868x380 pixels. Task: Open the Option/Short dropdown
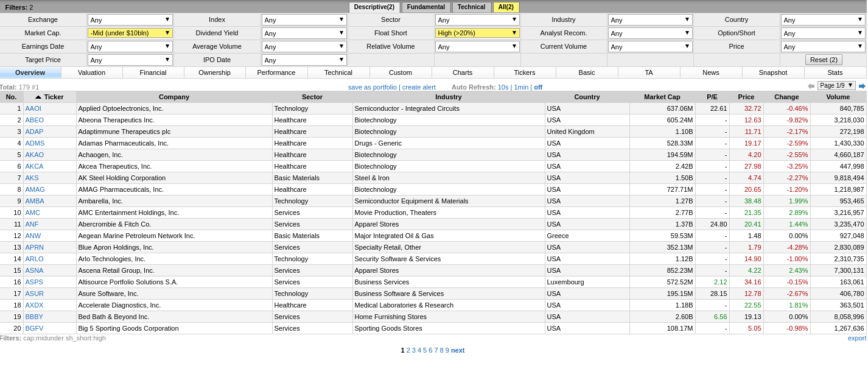823,33
